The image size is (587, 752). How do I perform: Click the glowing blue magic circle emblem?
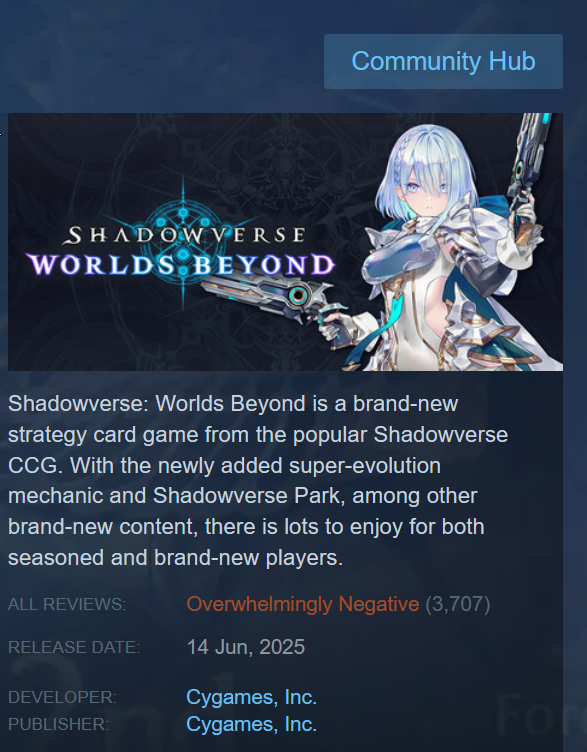pyautogui.click(x=183, y=240)
